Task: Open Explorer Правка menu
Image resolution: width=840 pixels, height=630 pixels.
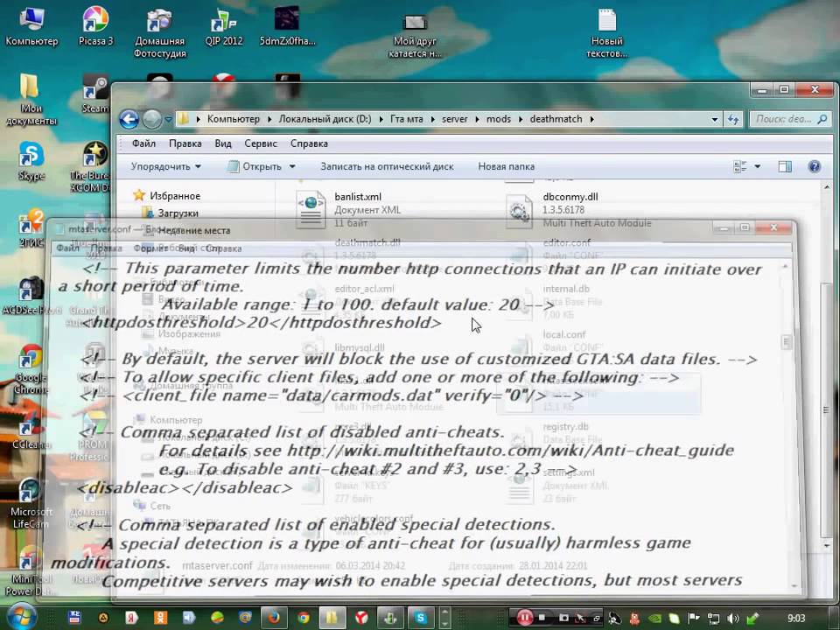Action: 185,143
